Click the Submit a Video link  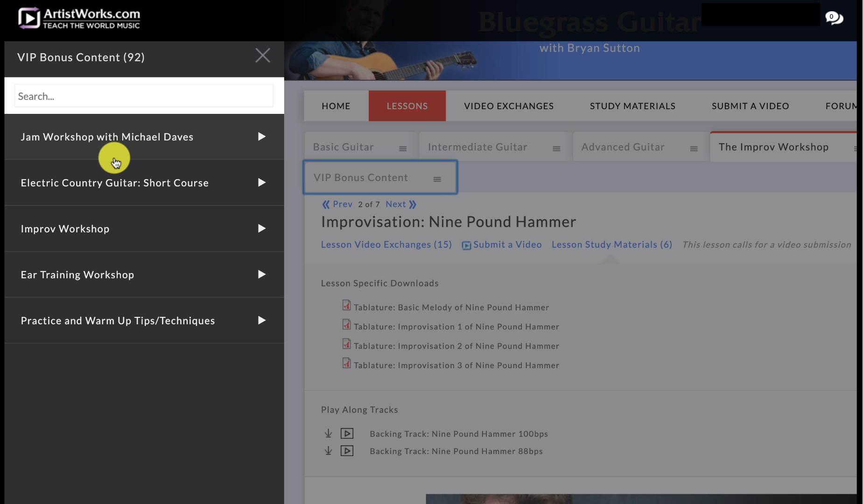click(502, 245)
